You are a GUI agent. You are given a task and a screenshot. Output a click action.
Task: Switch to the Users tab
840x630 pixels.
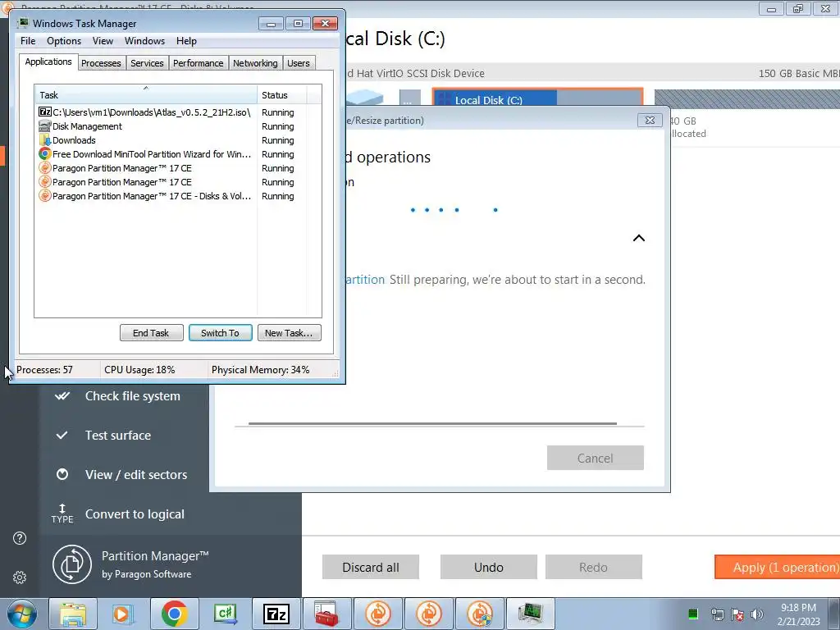pyautogui.click(x=299, y=63)
